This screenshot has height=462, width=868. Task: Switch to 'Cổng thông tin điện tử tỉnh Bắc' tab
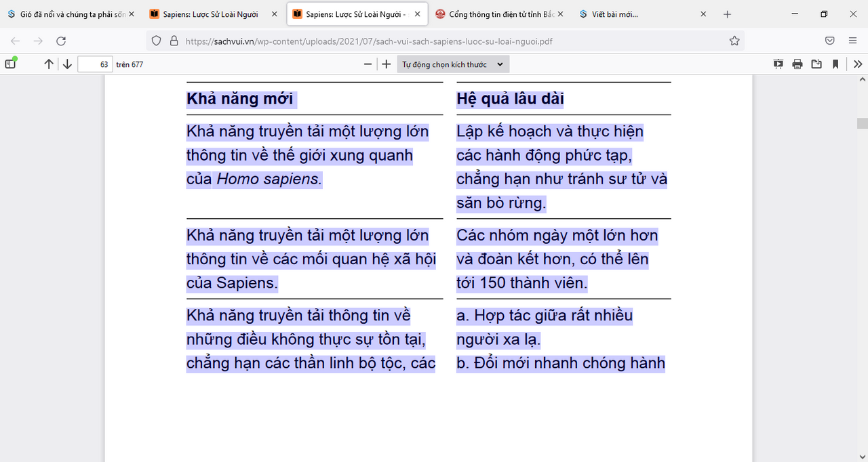click(500, 14)
